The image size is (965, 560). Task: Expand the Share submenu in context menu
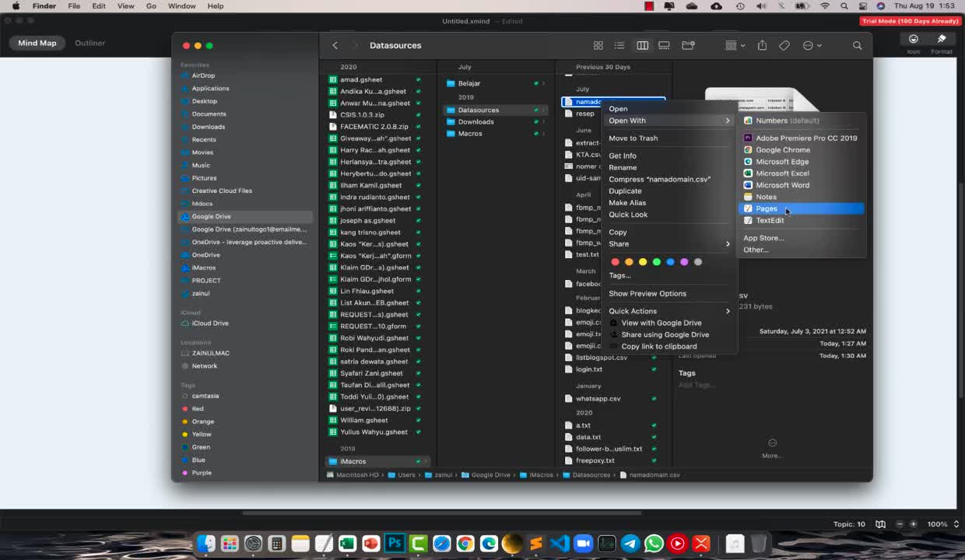coord(669,244)
